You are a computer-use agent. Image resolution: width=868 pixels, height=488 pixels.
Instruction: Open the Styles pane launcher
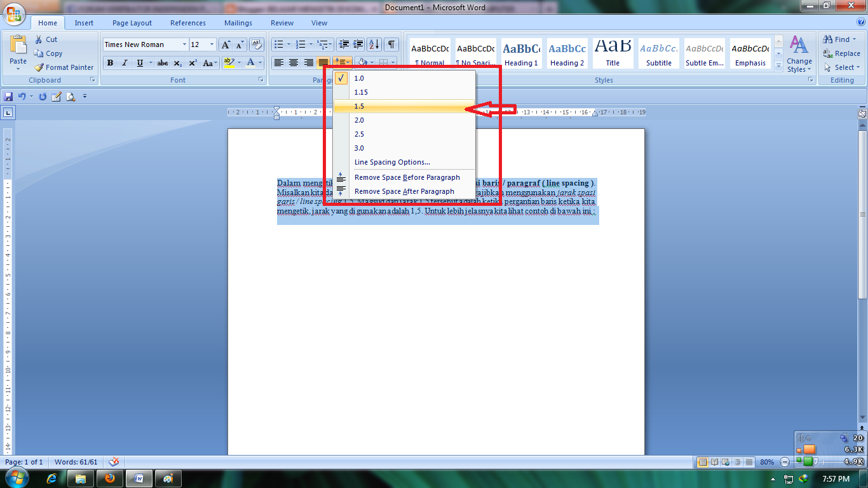[810, 80]
